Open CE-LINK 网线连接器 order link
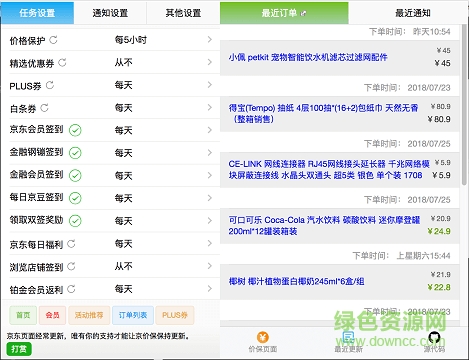 (329, 169)
